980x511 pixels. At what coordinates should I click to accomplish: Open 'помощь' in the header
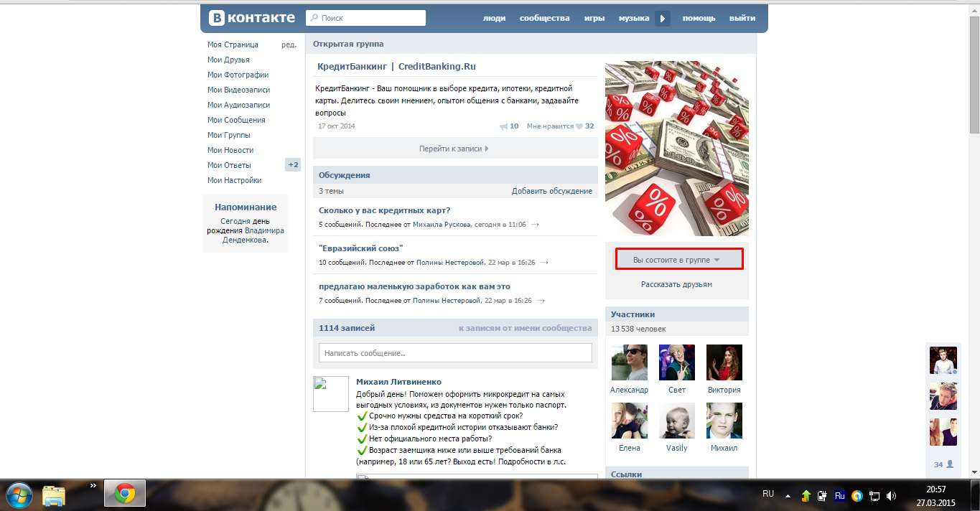[x=698, y=19]
